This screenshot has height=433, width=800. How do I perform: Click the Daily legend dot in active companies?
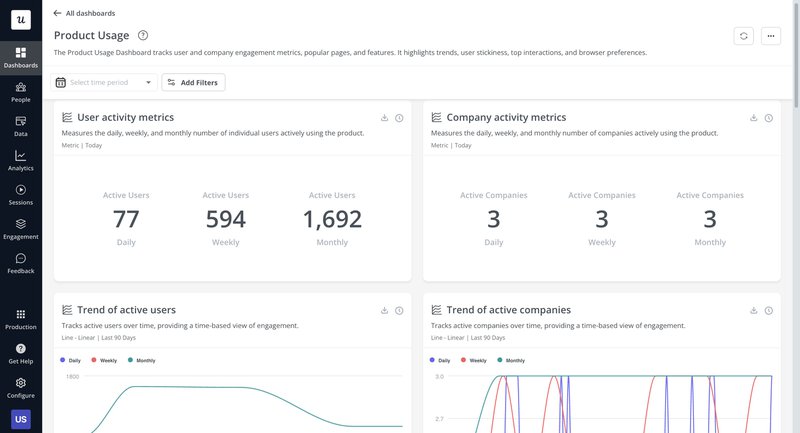point(432,360)
